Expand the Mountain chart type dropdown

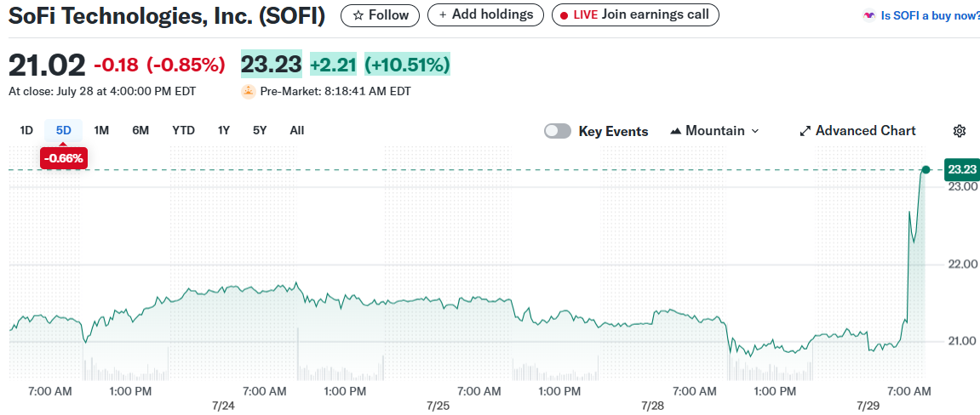coord(755,131)
